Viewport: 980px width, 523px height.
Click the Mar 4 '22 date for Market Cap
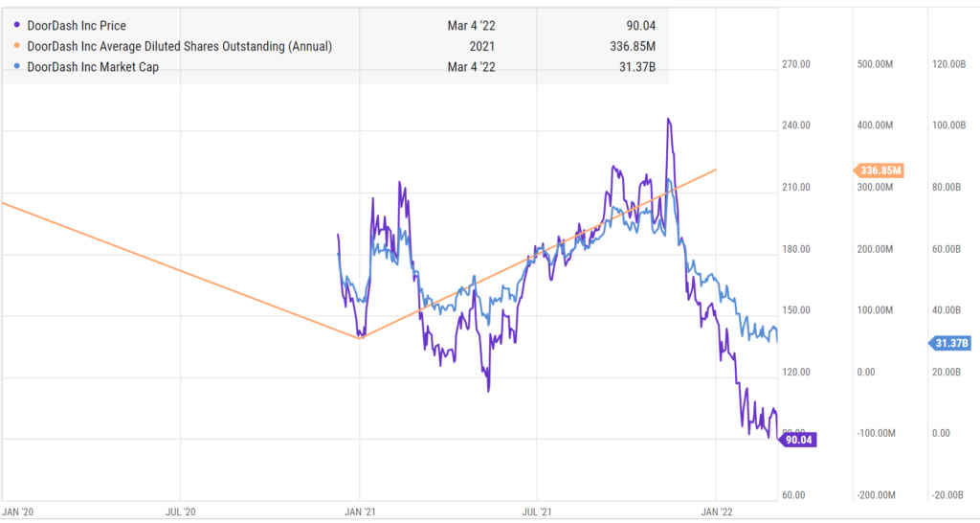(x=471, y=67)
